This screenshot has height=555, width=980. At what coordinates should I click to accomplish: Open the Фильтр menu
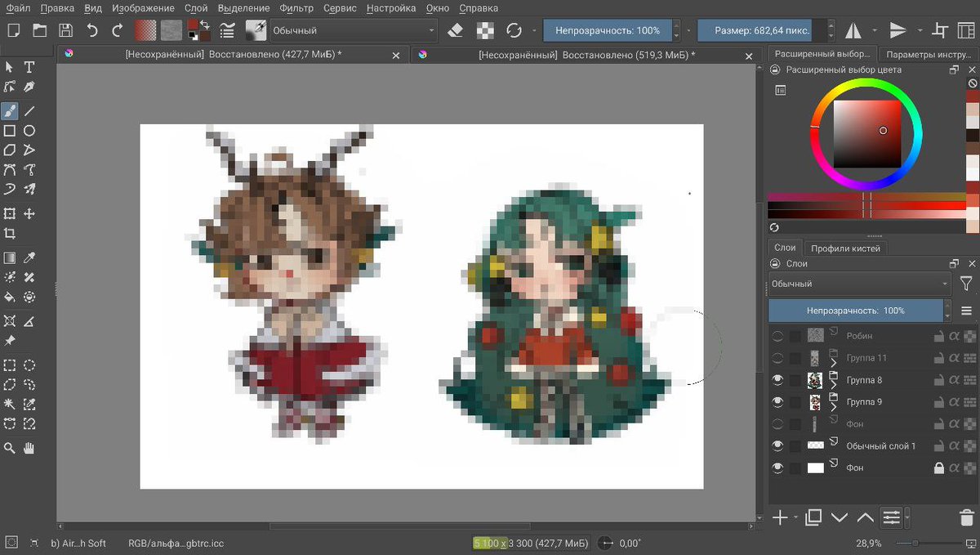point(296,8)
